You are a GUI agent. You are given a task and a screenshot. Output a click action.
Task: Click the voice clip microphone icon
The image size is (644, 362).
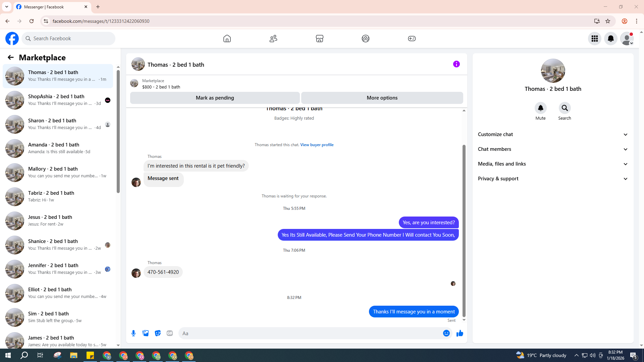(x=133, y=333)
